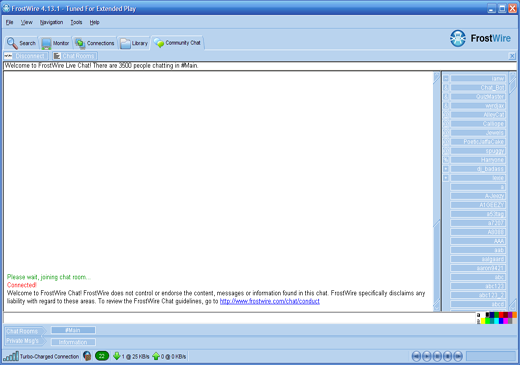Click the Monitor tab screen icon

46,44
